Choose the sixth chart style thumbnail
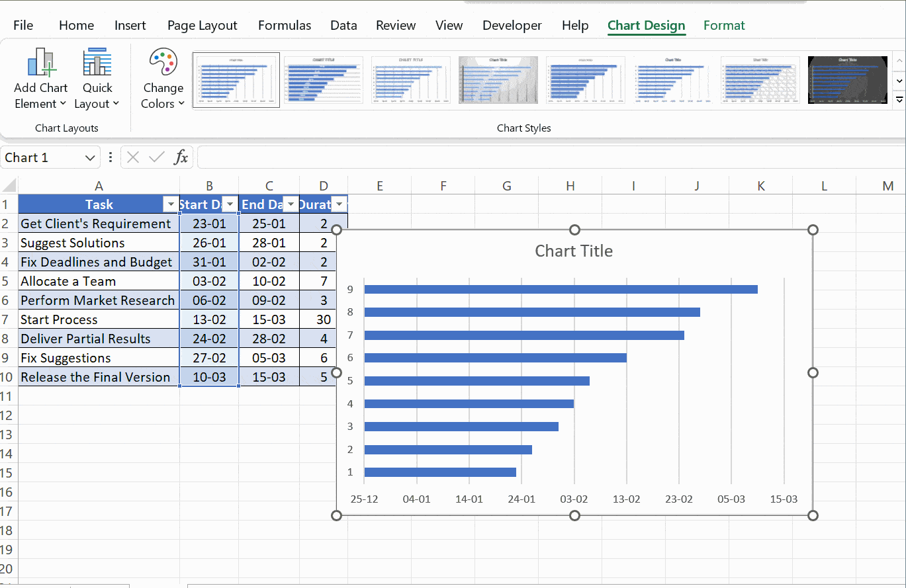Screen dimensions: 906x588 tap(673, 80)
